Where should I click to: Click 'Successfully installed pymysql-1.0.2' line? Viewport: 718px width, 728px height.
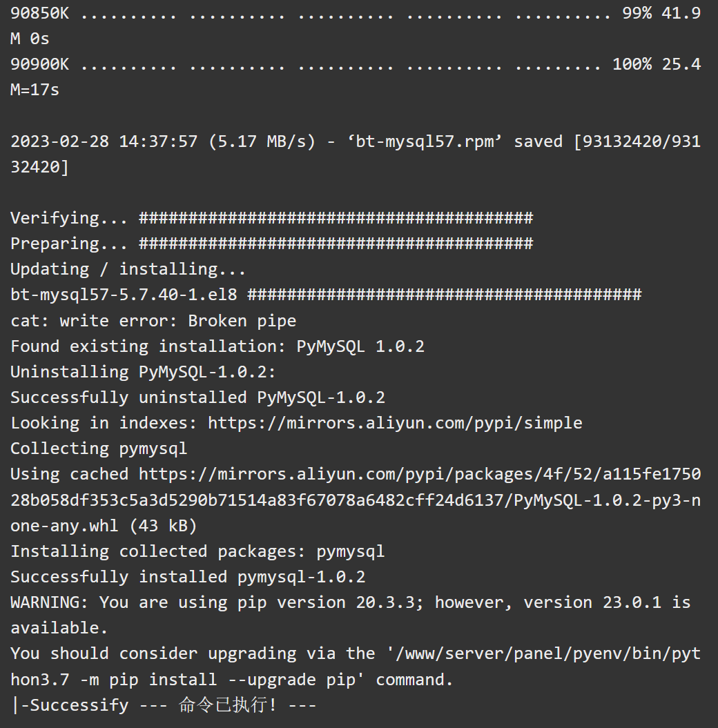click(188, 577)
